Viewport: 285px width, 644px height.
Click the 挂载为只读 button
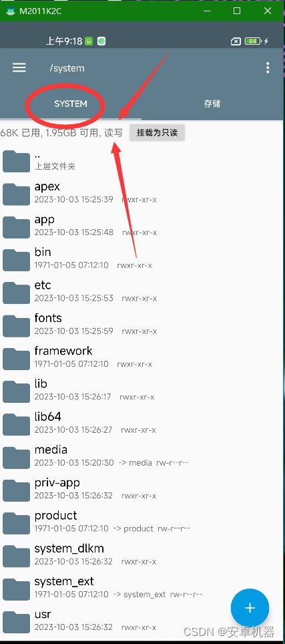[157, 133]
